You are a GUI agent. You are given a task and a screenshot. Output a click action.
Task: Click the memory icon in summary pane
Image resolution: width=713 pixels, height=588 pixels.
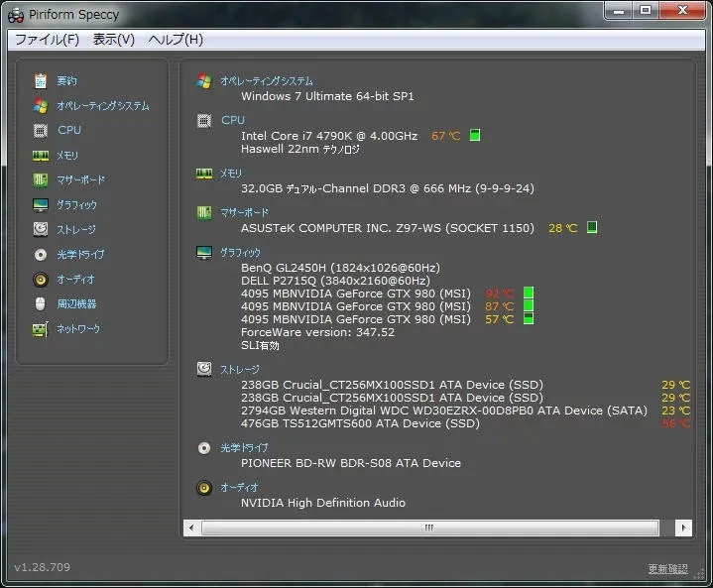[204, 174]
